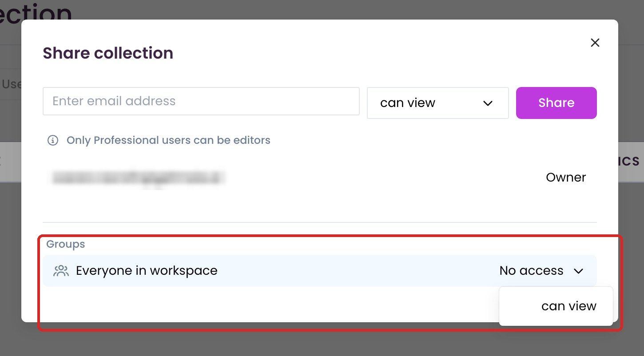Image resolution: width=644 pixels, height=356 pixels.
Task: Click the group people icon
Action: coord(61,271)
